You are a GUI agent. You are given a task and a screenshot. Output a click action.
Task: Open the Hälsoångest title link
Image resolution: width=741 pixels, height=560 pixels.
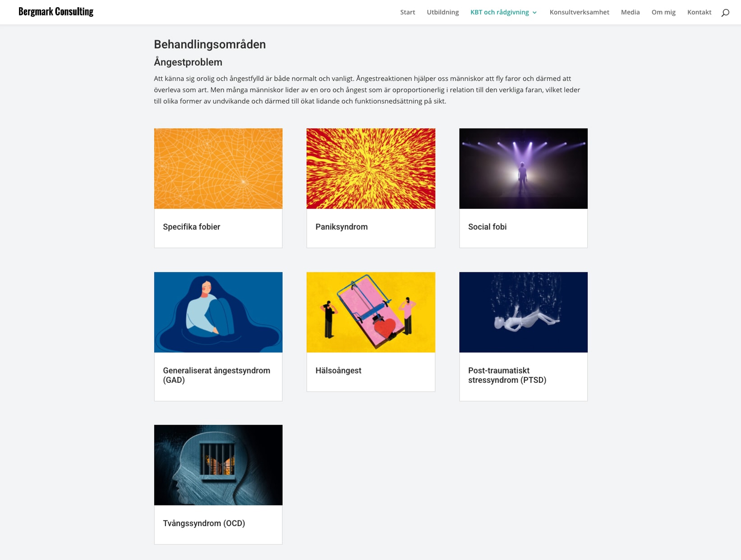coord(338,371)
